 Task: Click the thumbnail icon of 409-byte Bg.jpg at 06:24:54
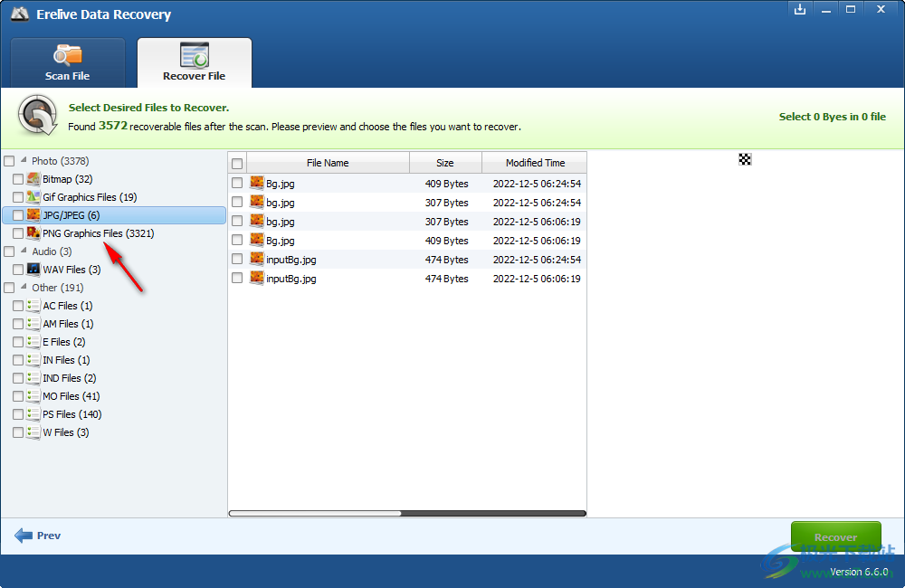coord(257,183)
